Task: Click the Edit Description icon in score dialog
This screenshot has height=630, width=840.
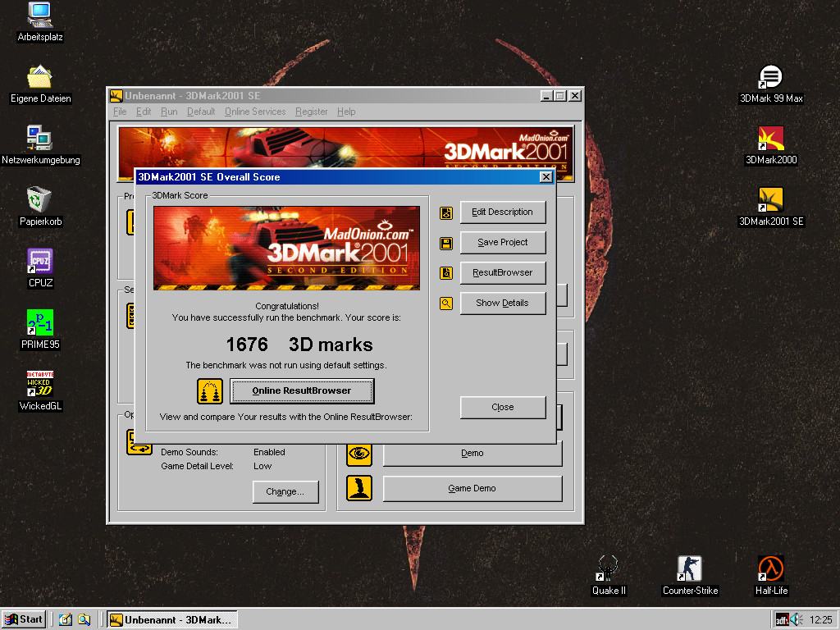Action: (446, 213)
